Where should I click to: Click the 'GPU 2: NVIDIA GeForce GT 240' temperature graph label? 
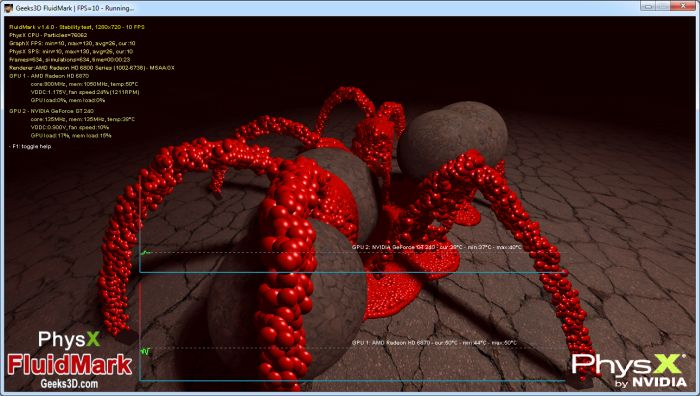pos(437,247)
